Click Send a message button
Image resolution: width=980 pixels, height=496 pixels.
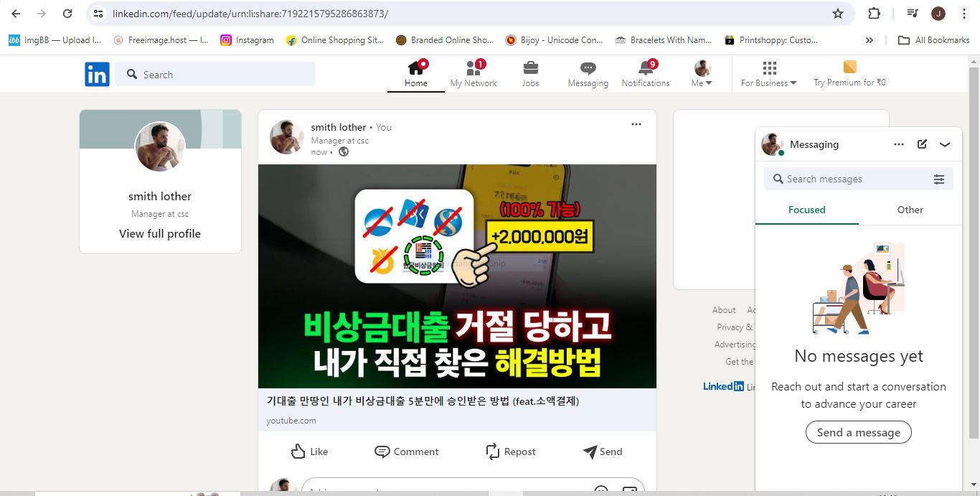858,432
